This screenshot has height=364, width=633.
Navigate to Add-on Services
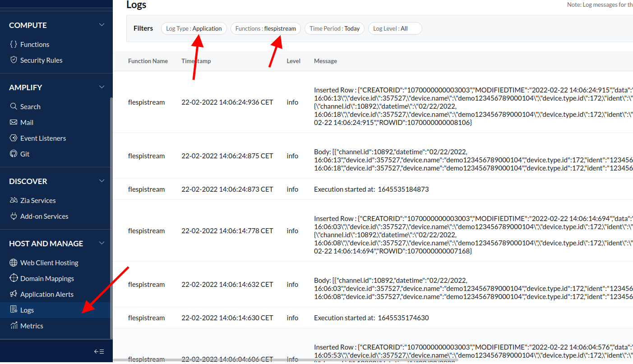tap(44, 216)
